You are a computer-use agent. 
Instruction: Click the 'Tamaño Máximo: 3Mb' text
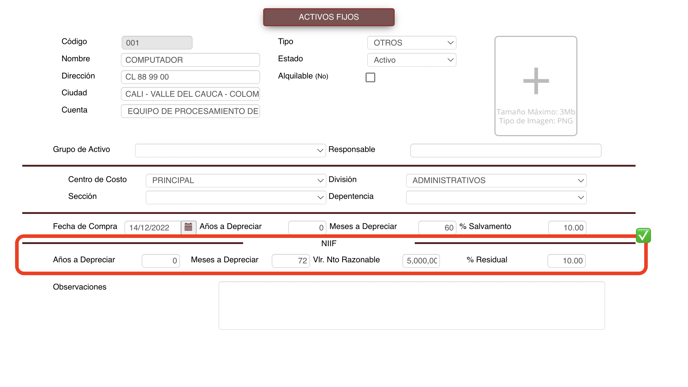click(536, 112)
